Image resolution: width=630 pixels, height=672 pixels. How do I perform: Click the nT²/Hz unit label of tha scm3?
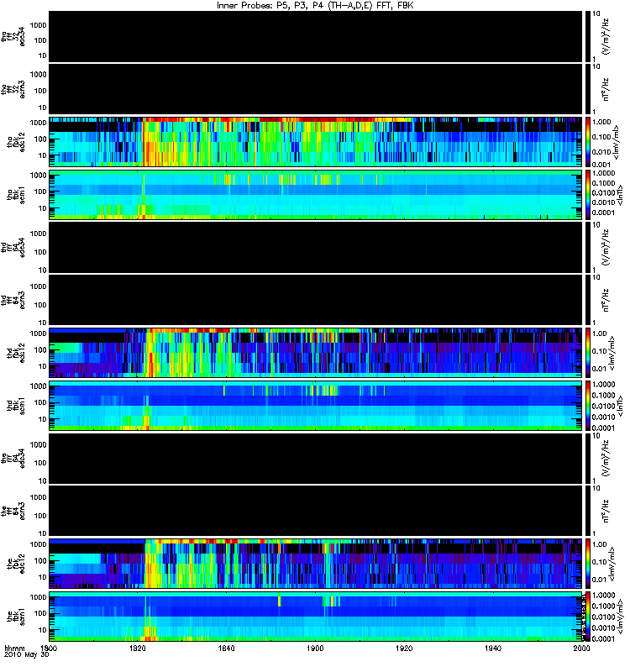coord(606,90)
